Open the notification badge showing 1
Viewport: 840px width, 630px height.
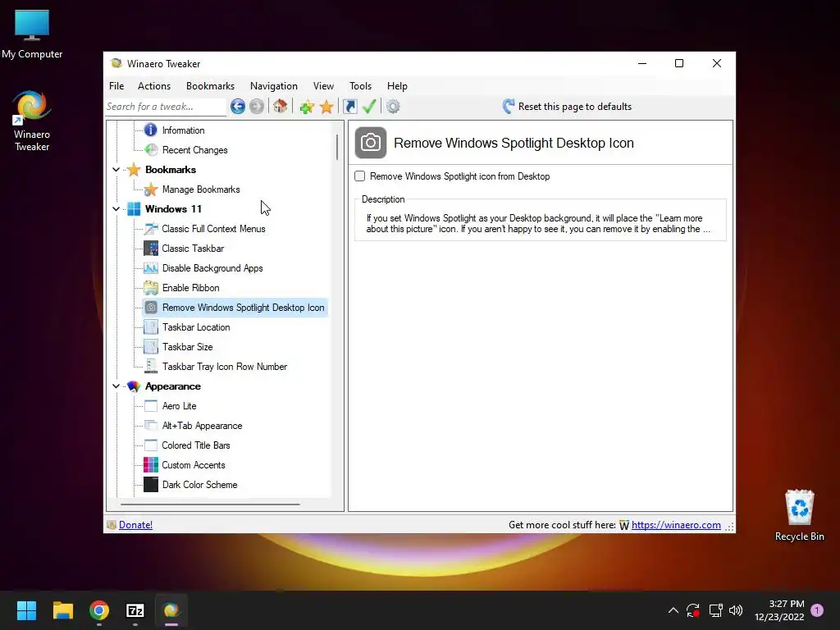(x=817, y=610)
